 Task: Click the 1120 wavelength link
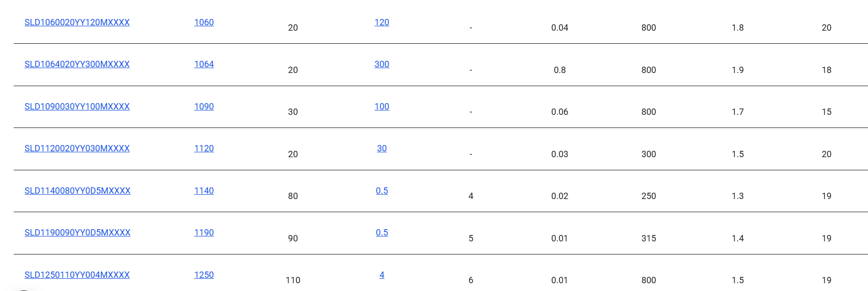coord(204,148)
